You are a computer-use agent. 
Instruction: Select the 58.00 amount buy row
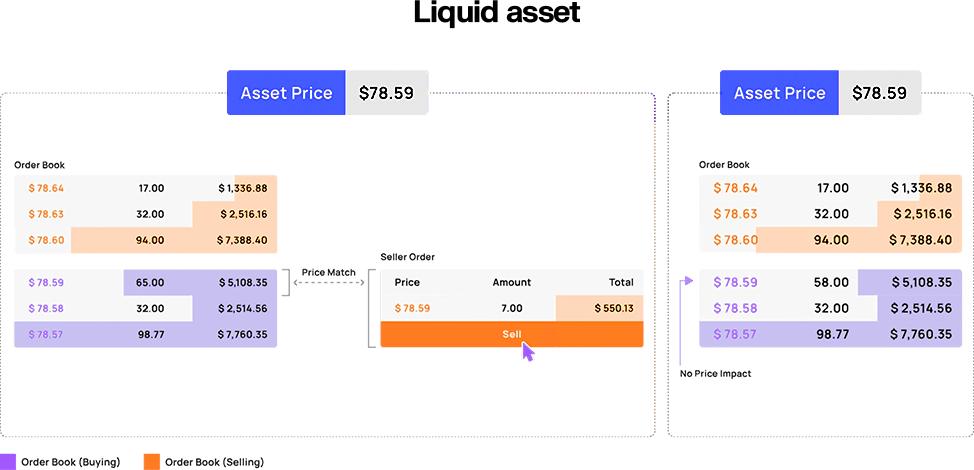pos(831,283)
